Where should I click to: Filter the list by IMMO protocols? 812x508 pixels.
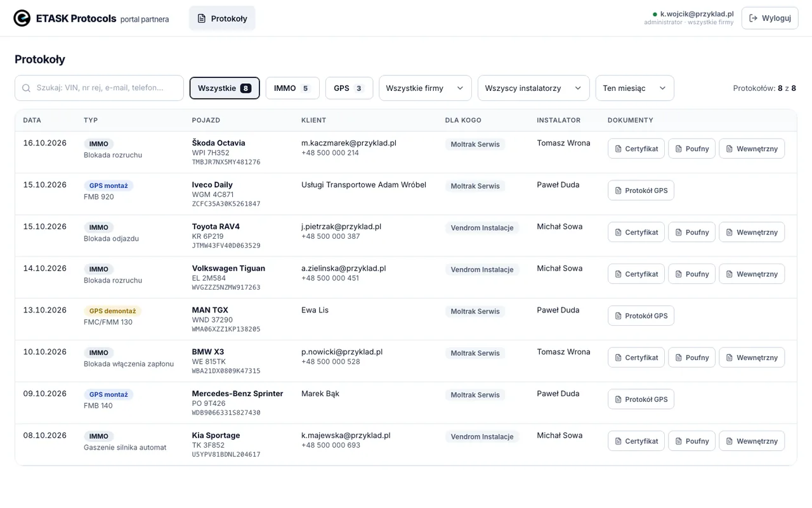click(x=292, y=88)
